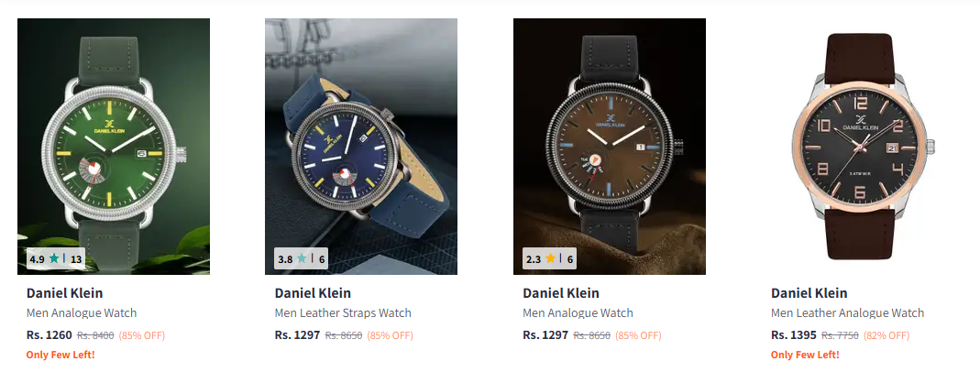This screenshot has height=372, width=980.
Task: Click Only Few Left! under Rs. 1395
Action: click(805, 355)
